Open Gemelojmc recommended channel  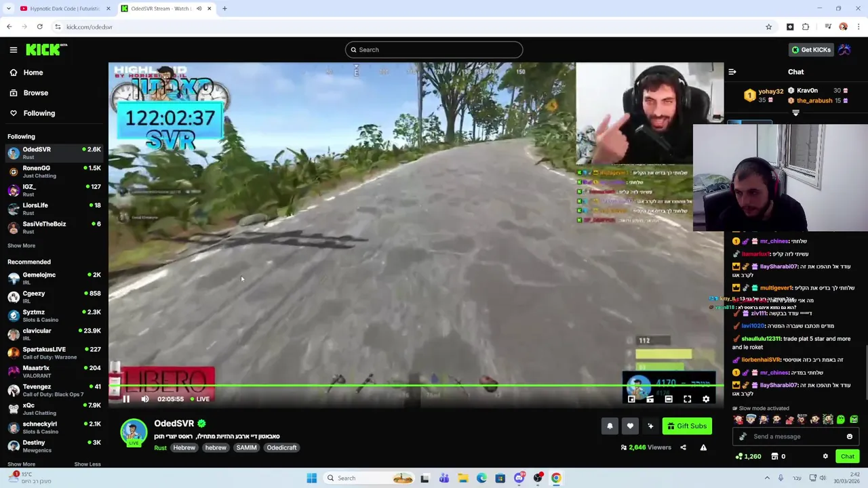click(54, 278)
